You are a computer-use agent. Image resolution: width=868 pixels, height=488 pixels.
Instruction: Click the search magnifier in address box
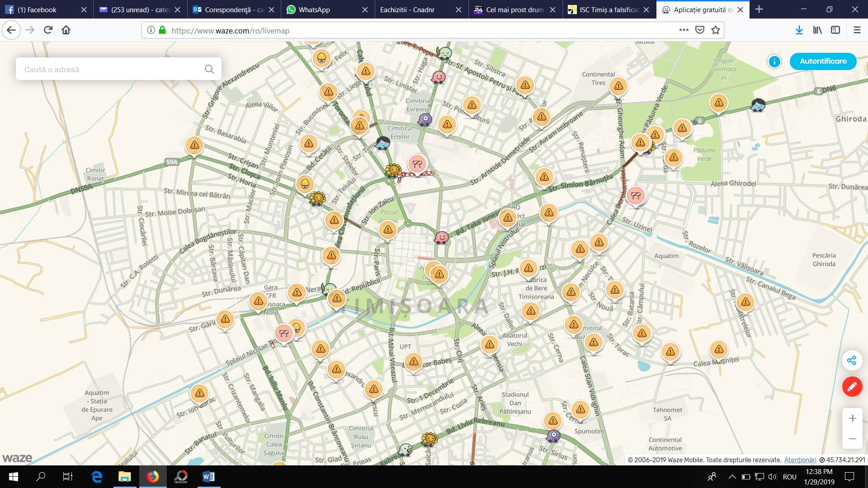209,69
